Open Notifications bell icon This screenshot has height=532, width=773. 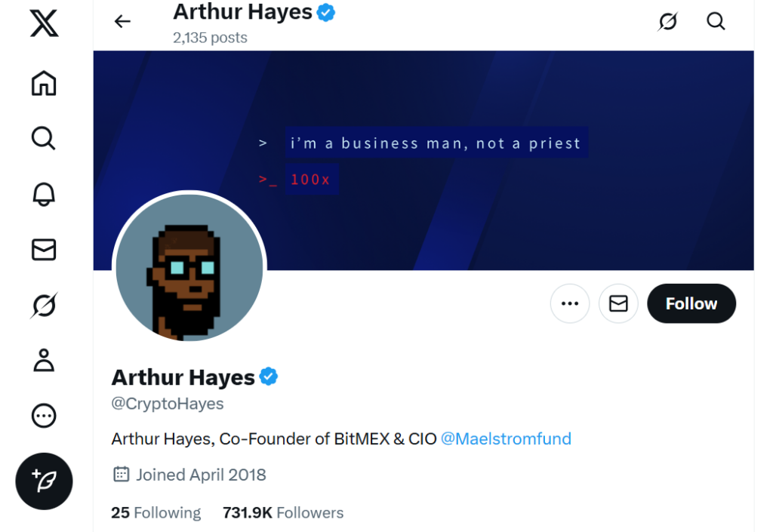[44, 194]
